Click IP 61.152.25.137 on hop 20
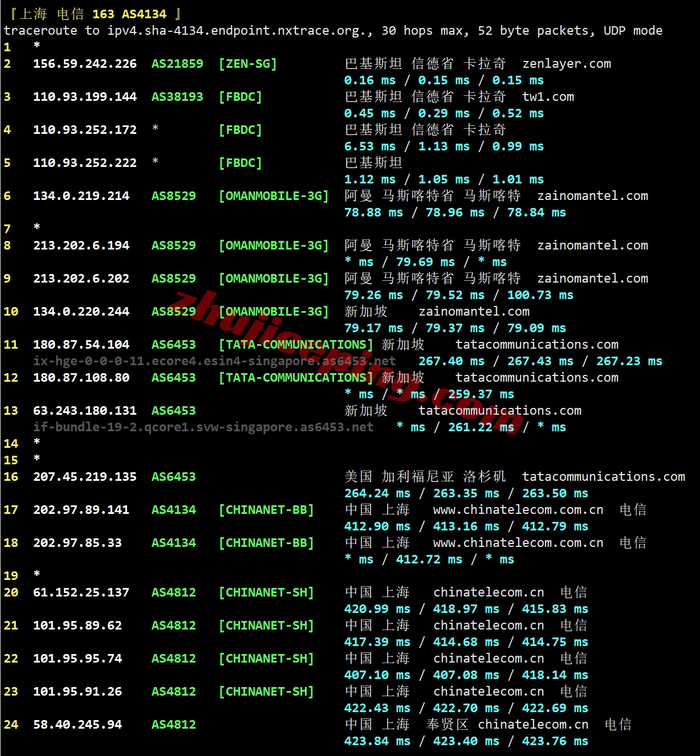The height and width of the screenshot is (756, 700). [x=81, y=592]
